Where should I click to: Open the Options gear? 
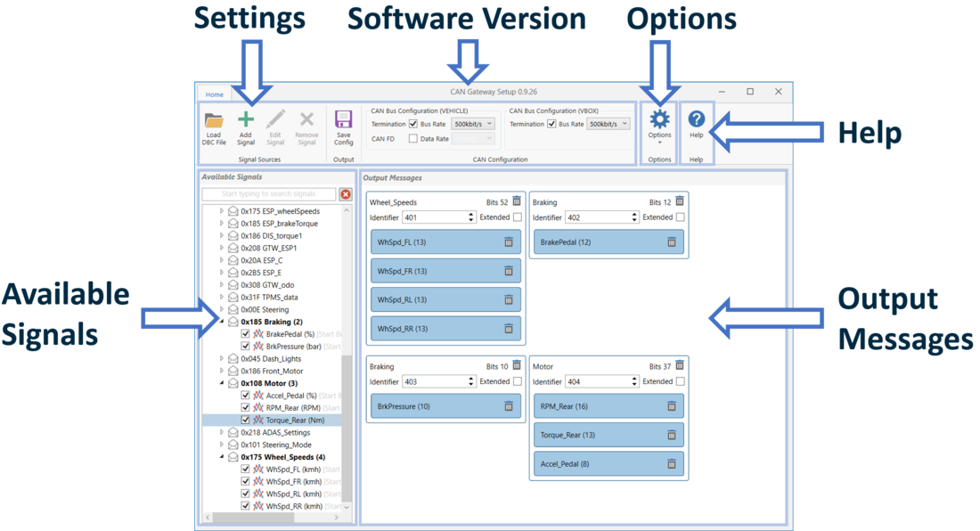tap(658, 118)
